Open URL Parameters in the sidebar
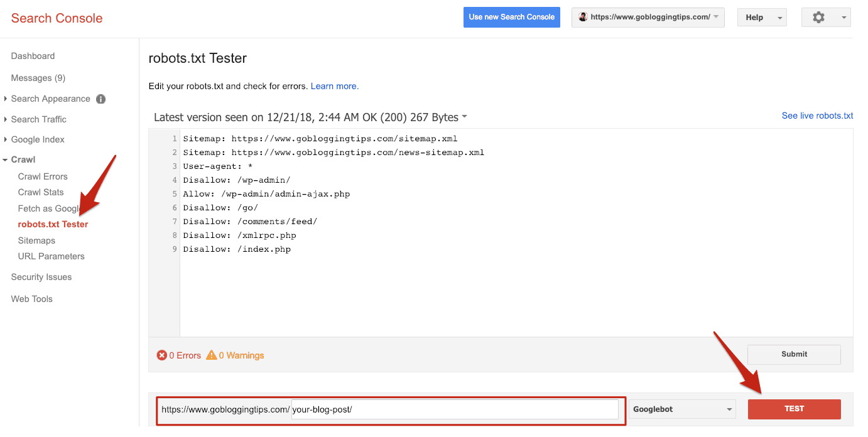868x437 pixels. [52, 256]
